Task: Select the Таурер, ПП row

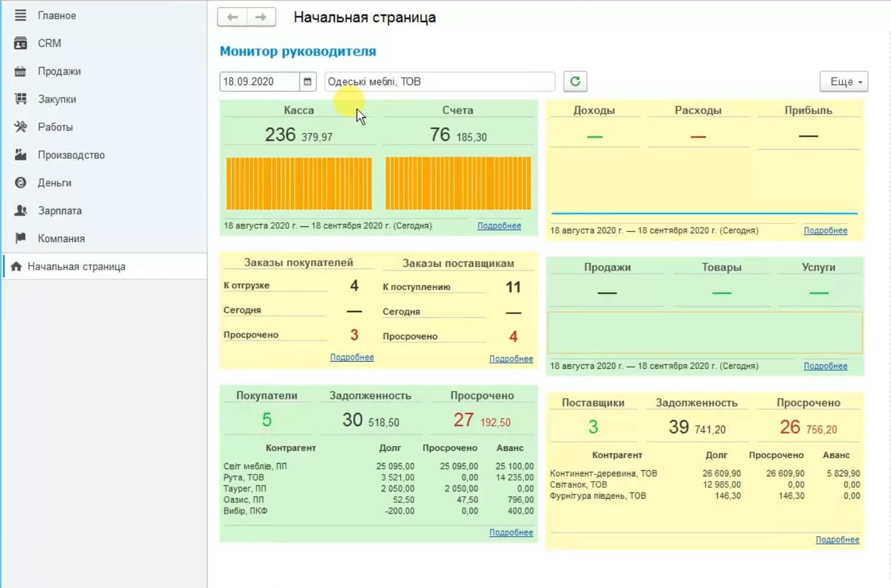Action: [x=378, y=488]
